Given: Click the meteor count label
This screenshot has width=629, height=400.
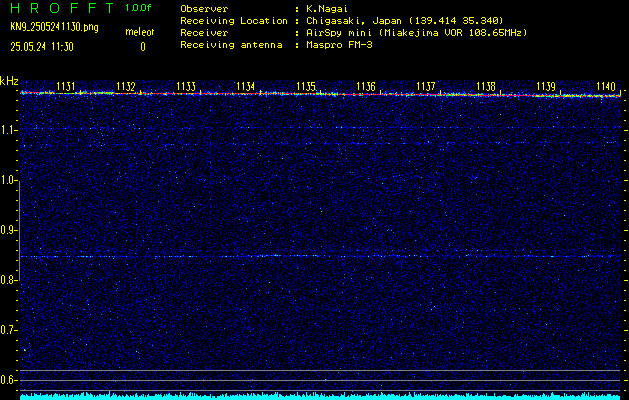Looking at the screenshot, I should pyautogui.click(x=140, y=32).
